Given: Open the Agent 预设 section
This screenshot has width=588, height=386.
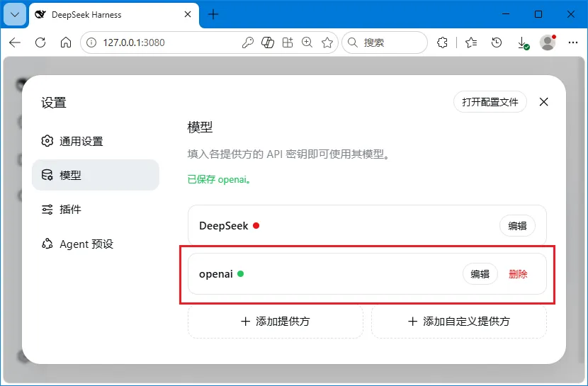Looking at the screenshot, I should [x=95, y=244].
